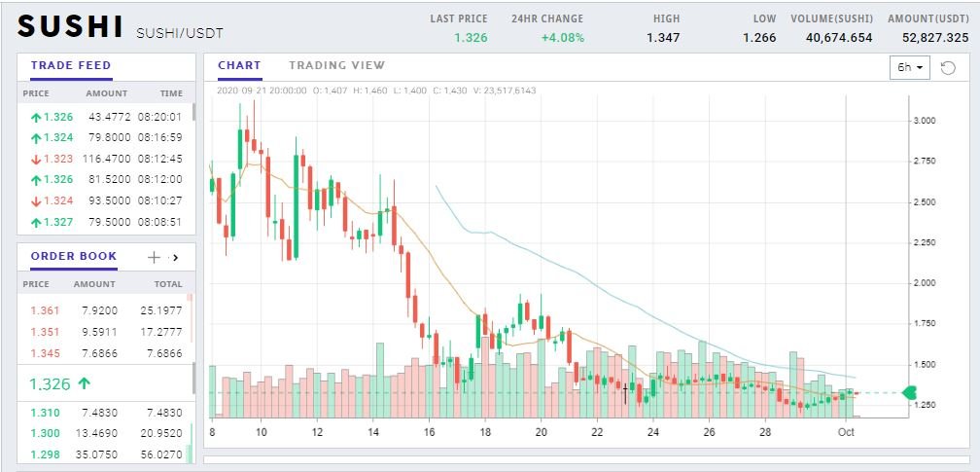Select the 1.361 sell order row
The image size is (980, 472).
pos(106,310)
